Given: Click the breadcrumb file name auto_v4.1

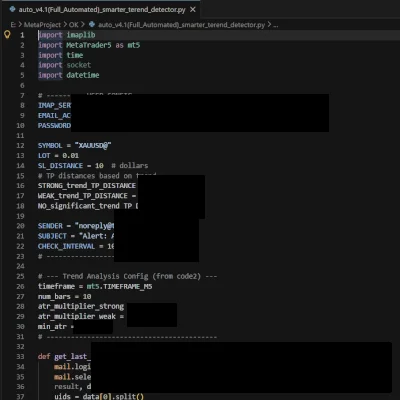Looking at the screenshot, I should [181, 25].
